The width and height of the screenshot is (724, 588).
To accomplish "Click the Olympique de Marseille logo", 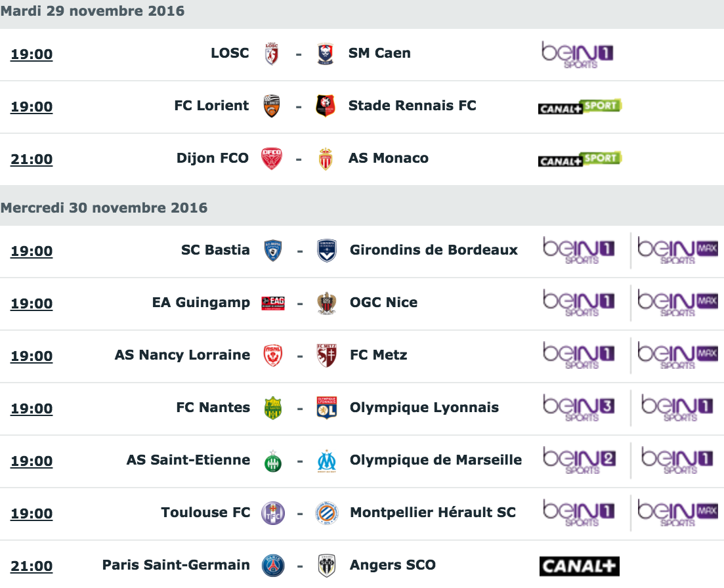I will [x=326, y=461].
